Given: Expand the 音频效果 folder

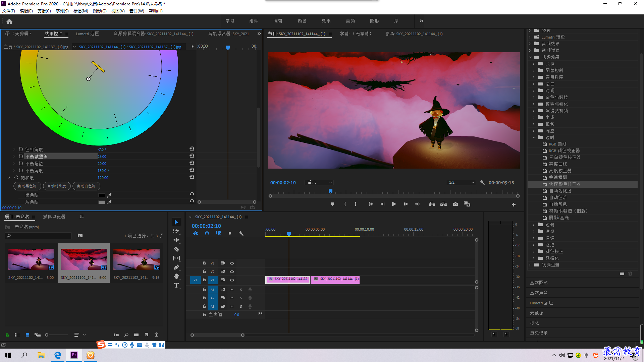Looking at the screenshot, I should click(530, 44).
